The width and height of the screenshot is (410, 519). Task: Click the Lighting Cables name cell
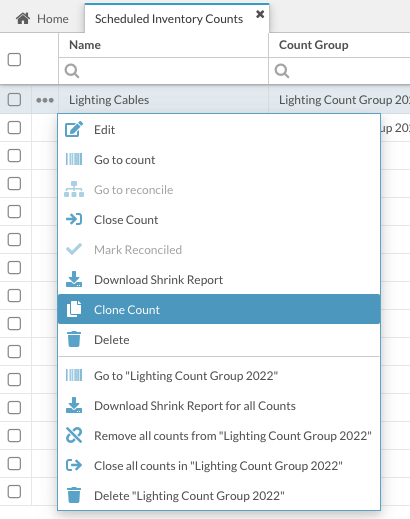(163, 100)
